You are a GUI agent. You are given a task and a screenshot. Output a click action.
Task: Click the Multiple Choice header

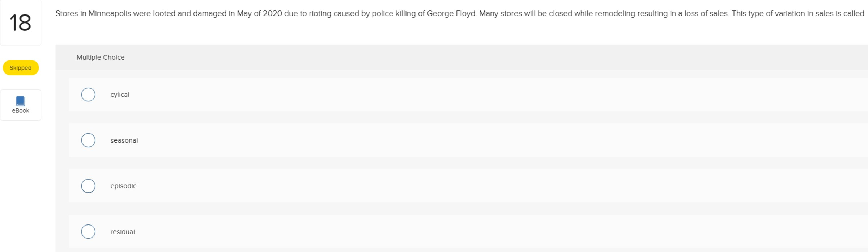tap(101, 57)
